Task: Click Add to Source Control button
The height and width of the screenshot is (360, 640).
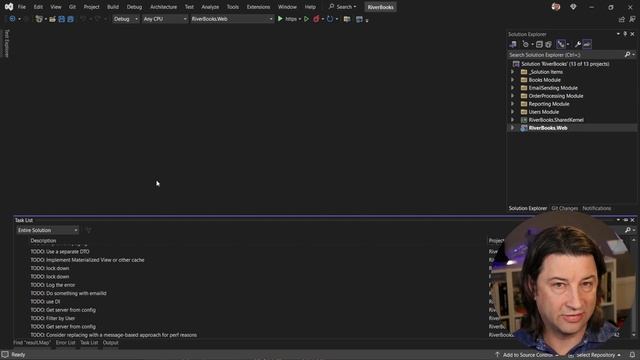Action: click(x=527, y=355)
